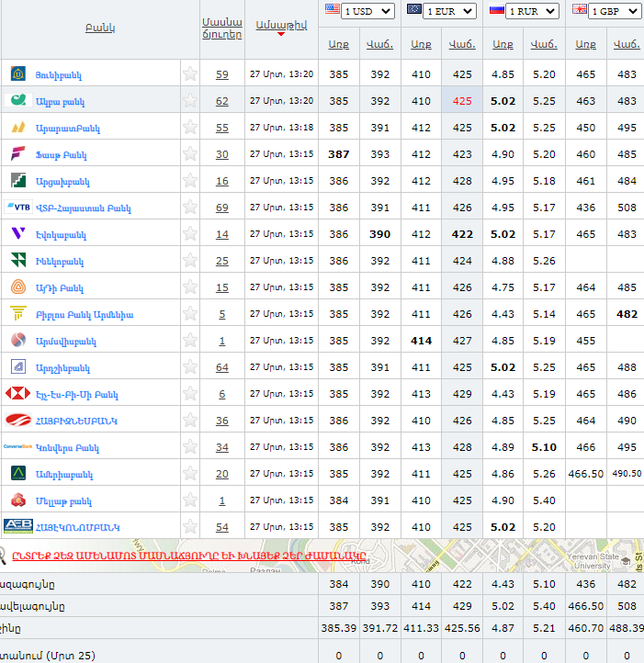Image resolution: width=644 pixels, height=663 pixels.
Task: Click the AEB Armeconombank logo
Action: [x=18, y=526]
